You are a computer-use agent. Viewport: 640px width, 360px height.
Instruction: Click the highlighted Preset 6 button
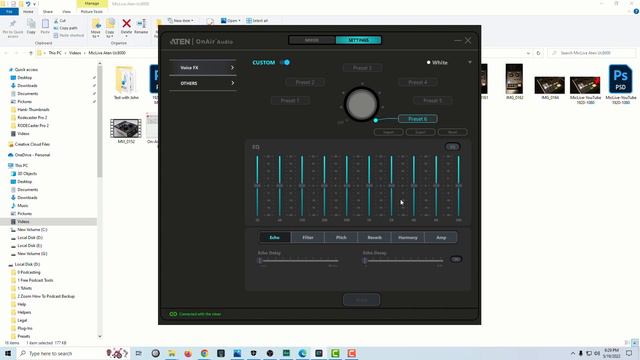pos(418,119)
